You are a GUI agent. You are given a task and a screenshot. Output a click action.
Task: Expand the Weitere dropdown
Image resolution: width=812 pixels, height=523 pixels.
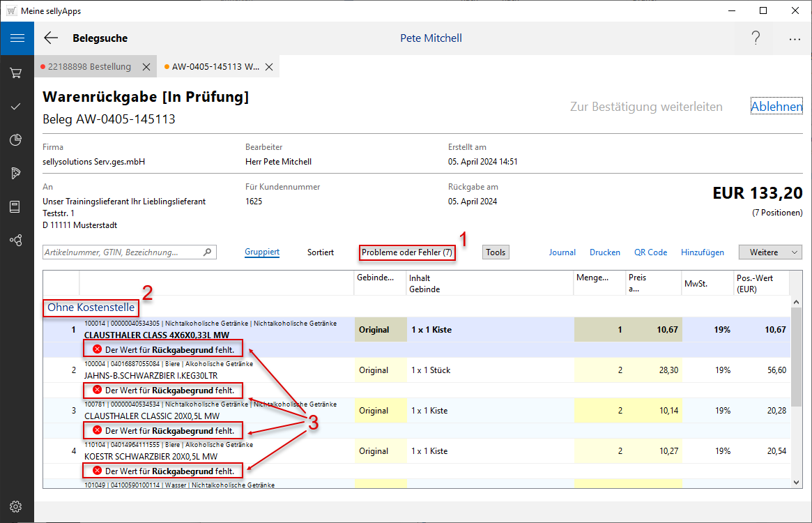[x=770, y=252]
